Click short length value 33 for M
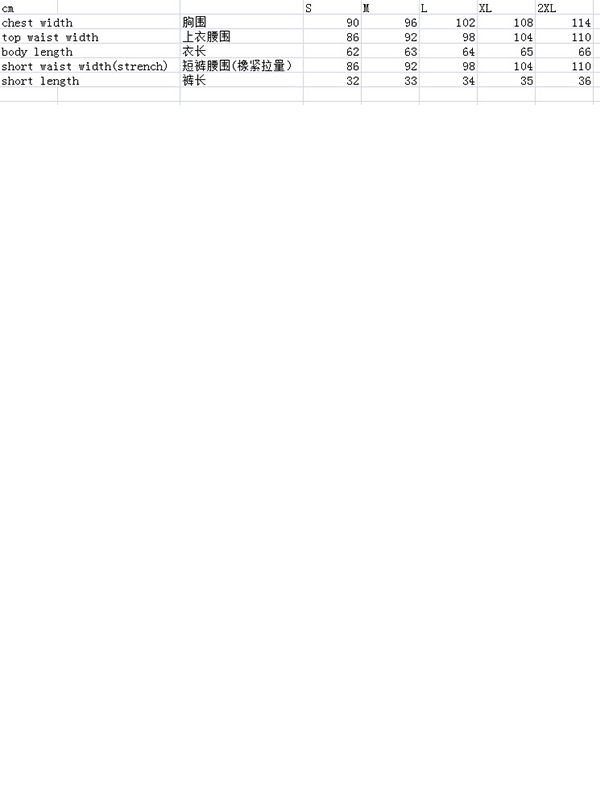The image size is (600, 800). (x=390, y=81)
